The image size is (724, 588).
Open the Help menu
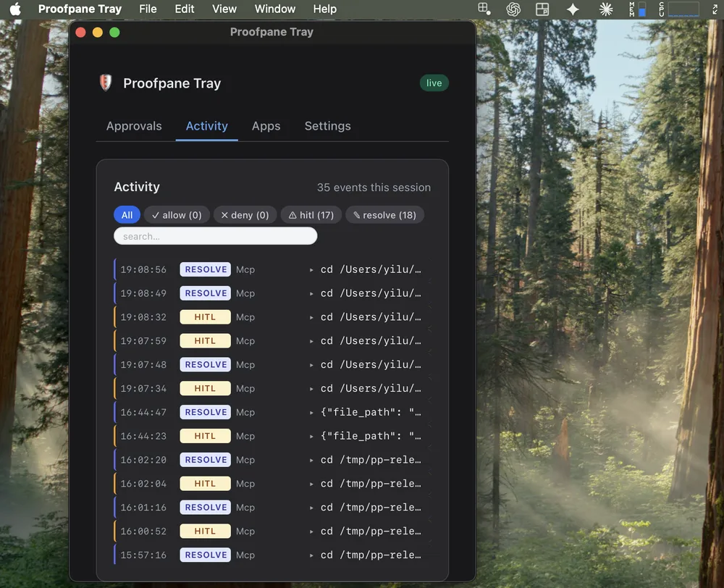(324, 9)
